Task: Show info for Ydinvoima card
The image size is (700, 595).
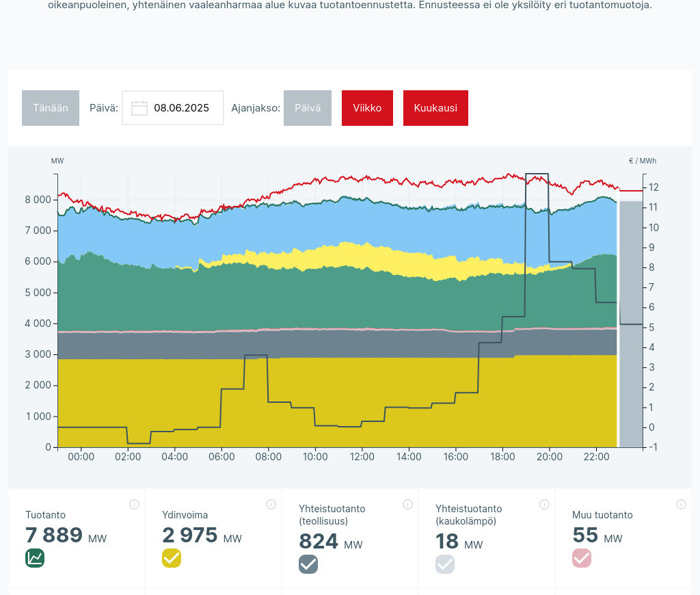Action: (x=271, y=505)
